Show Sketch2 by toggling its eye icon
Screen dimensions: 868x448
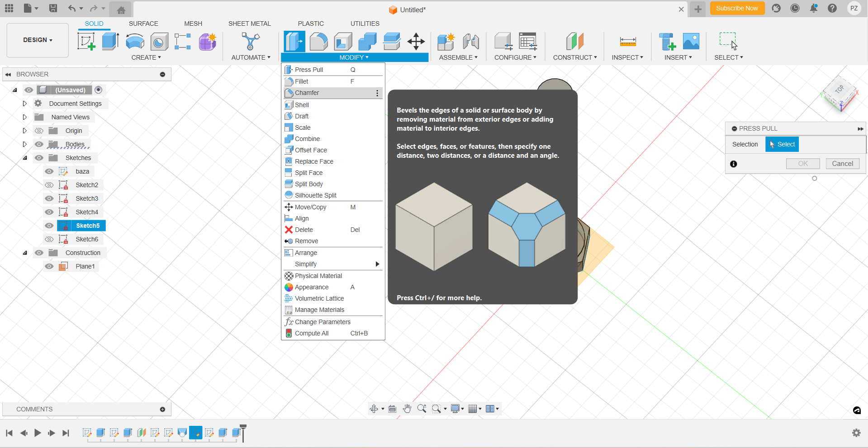click(x=49, y=185)
